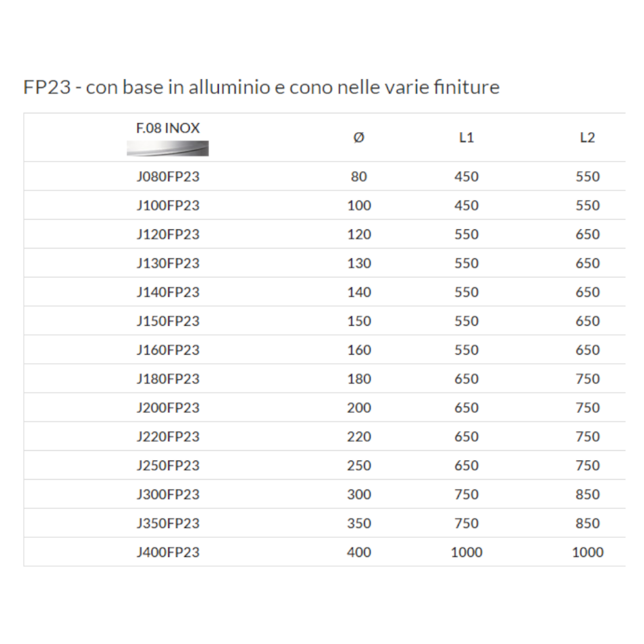
Task: Choose product code J220FP23
Action: tap(167, 437)
